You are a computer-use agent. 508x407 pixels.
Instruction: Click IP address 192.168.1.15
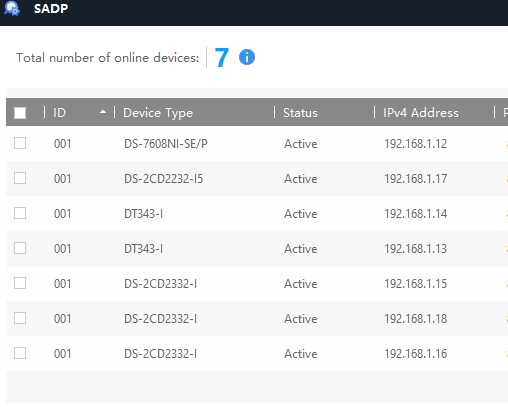(x=415, y=284)
